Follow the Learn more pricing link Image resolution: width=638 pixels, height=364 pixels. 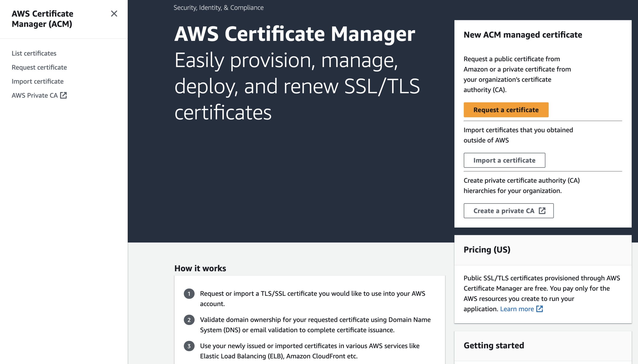click(x=517, y=309)
